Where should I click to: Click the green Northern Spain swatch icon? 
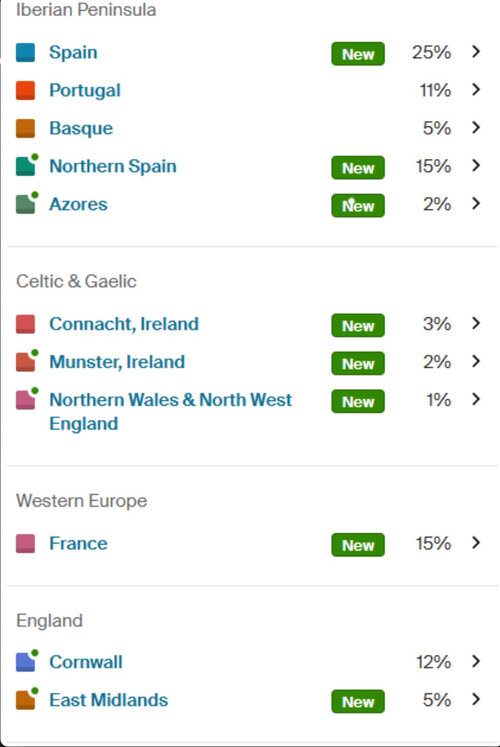27,165
